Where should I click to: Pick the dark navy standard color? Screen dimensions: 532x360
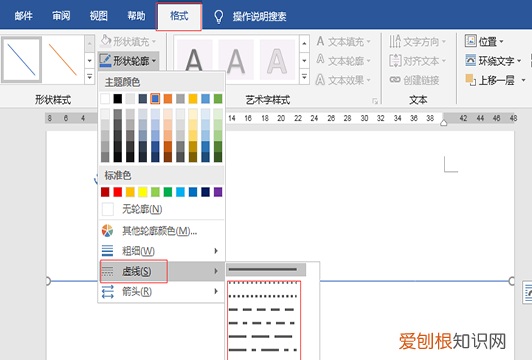pos(205,192)
